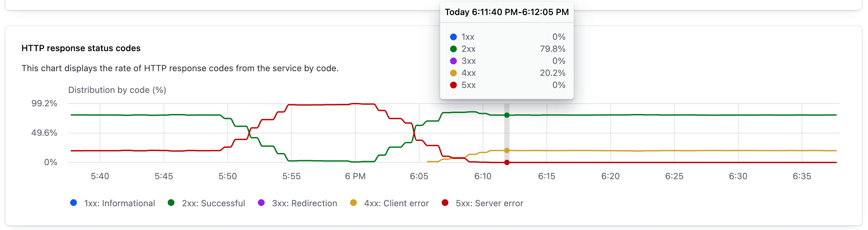
Task: Hide the series via "4xx: Client error" legend text
Action: [x=396, y=203]
